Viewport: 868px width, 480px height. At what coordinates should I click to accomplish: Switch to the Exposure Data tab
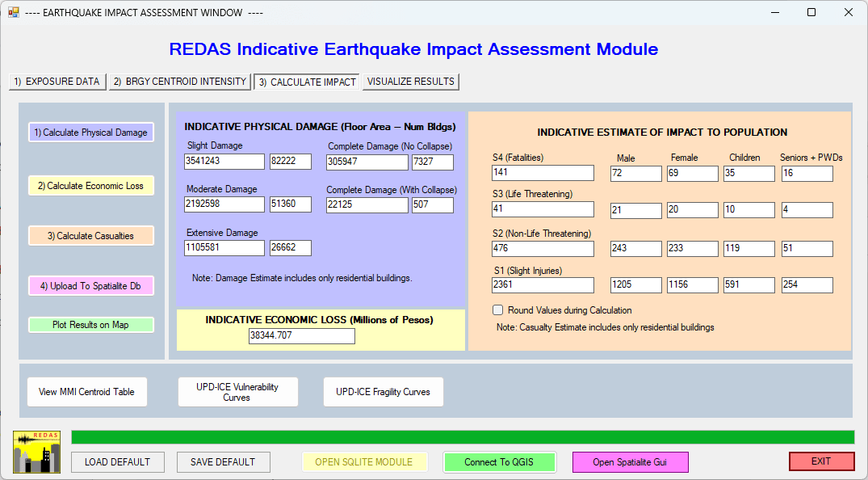(57, 82)
